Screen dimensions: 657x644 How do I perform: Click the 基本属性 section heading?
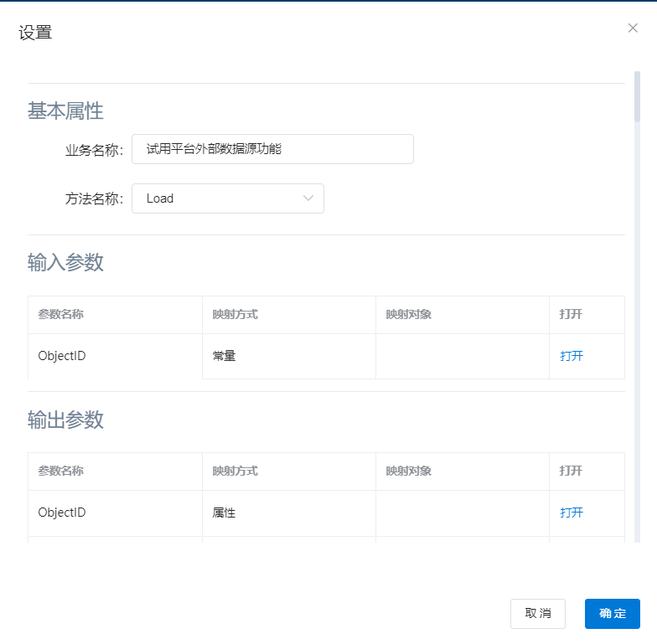[x=65, y=111]
